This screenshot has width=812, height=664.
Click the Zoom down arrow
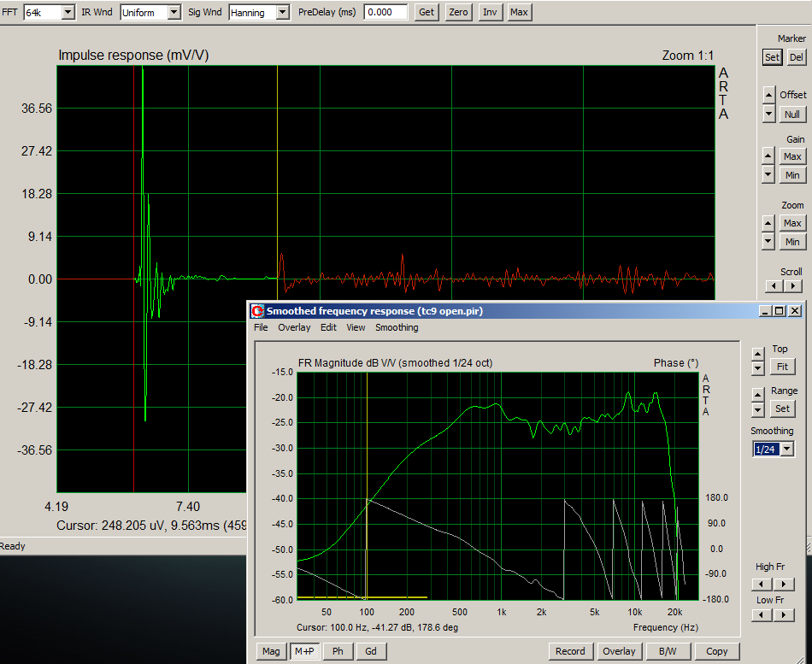[x=768, y=241]
